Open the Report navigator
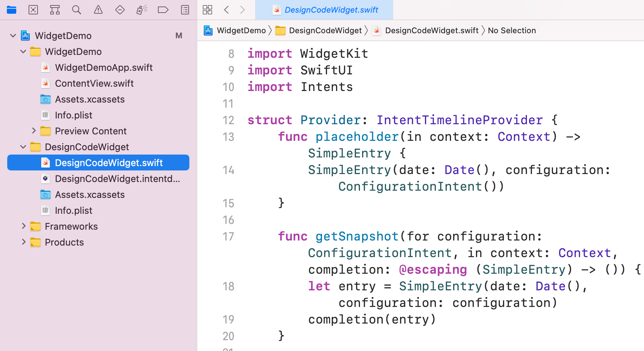This screenshot has width=644, height=351. click(x=185, y=10)
